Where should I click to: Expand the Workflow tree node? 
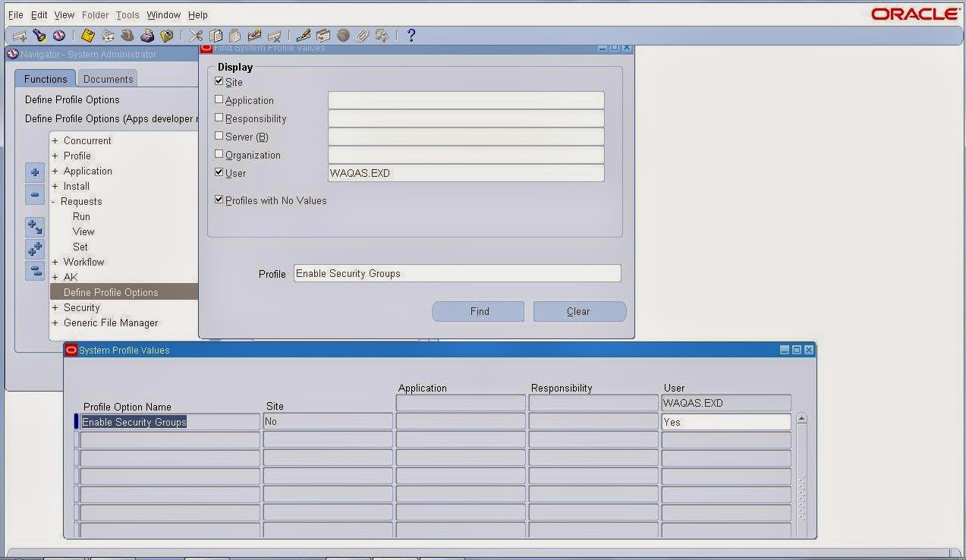tap(54, 262)
